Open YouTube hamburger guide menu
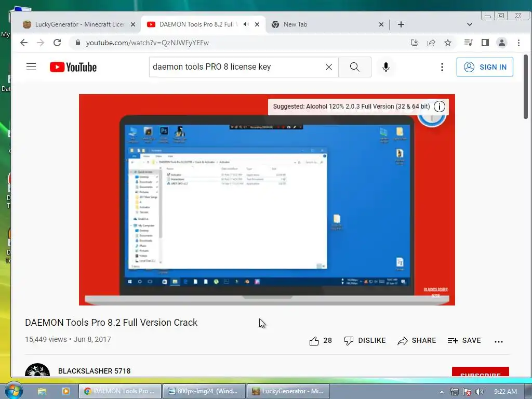Viewport: 532px width, 399px height. (31, 67)
